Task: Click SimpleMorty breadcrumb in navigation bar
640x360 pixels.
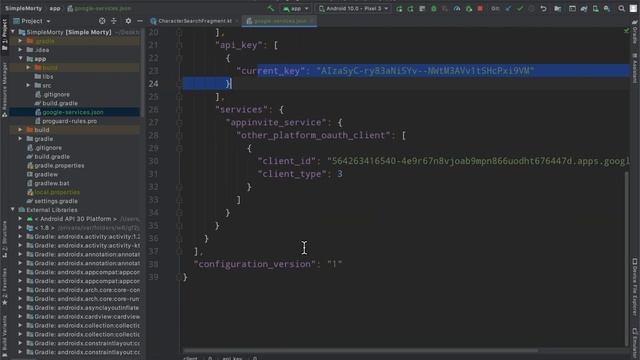Action: click(23, 8)
